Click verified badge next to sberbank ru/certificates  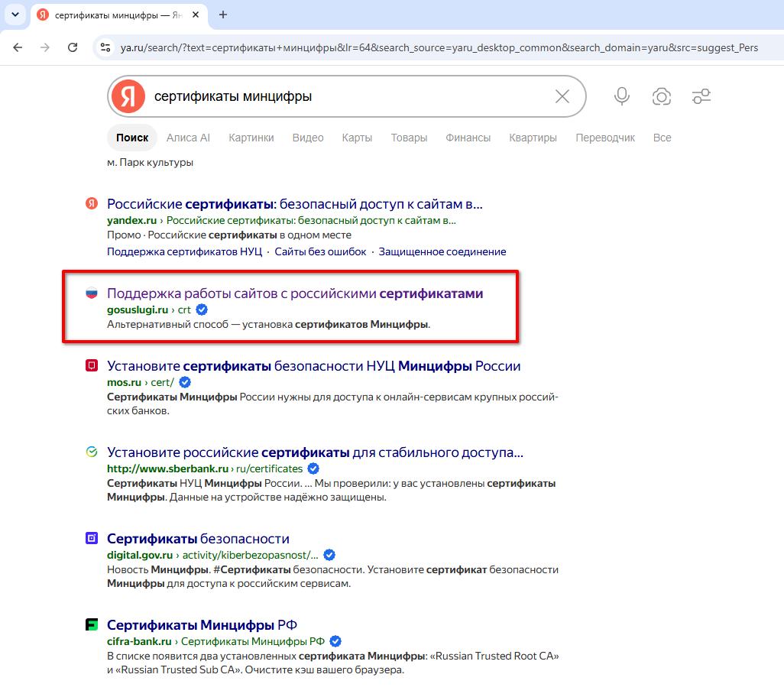pos(313,469)
